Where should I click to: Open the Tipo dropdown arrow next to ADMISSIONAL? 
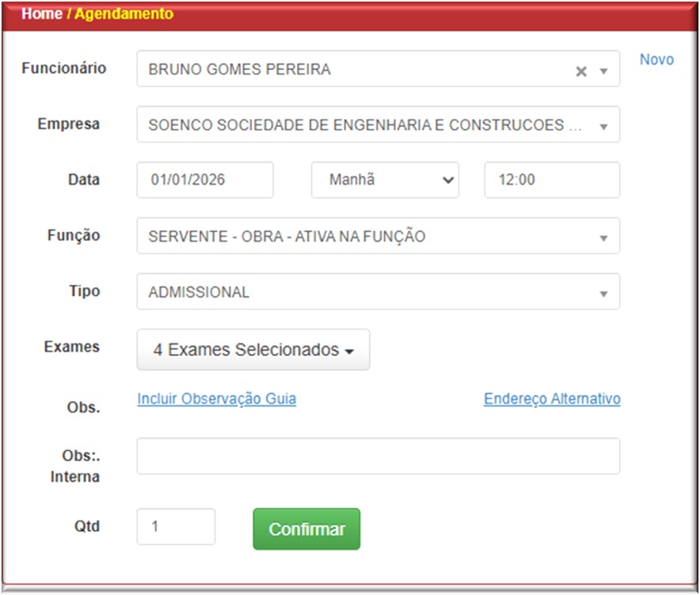point(603,294)
